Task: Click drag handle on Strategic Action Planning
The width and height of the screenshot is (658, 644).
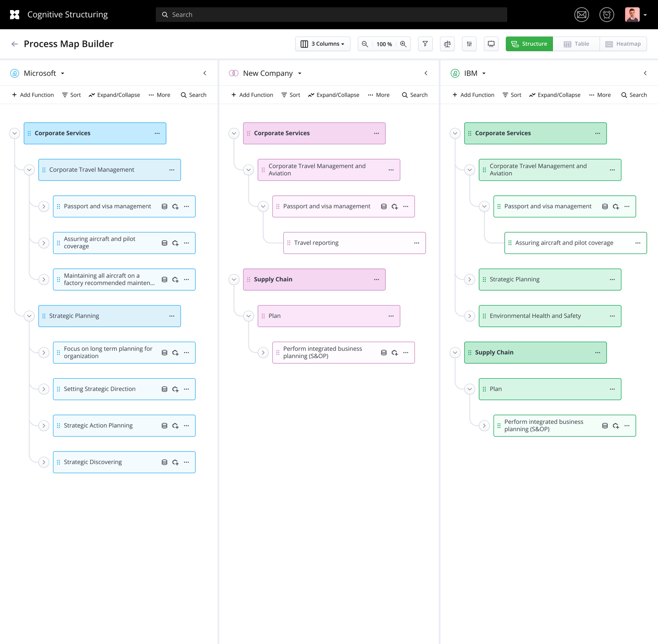Action: click(59, 426)
